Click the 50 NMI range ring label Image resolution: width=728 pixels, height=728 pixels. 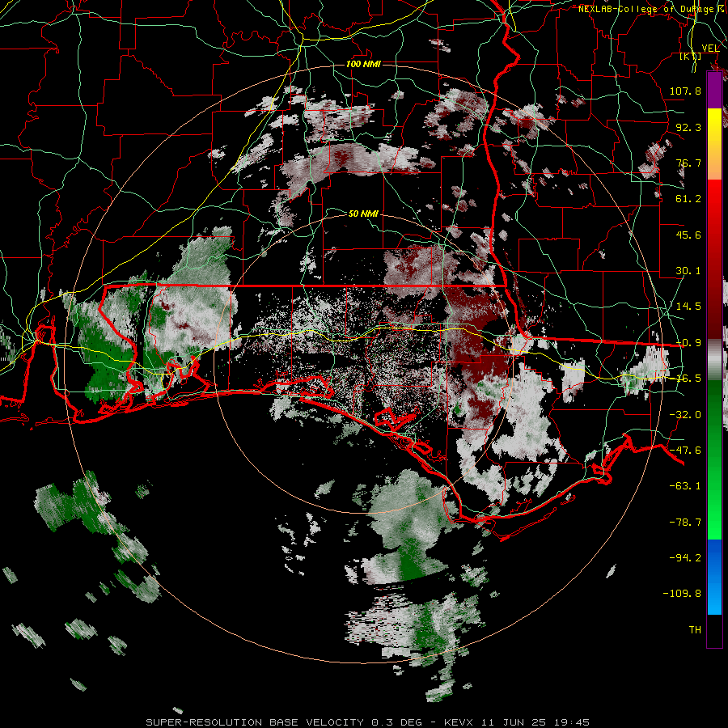tap(363, 214)
